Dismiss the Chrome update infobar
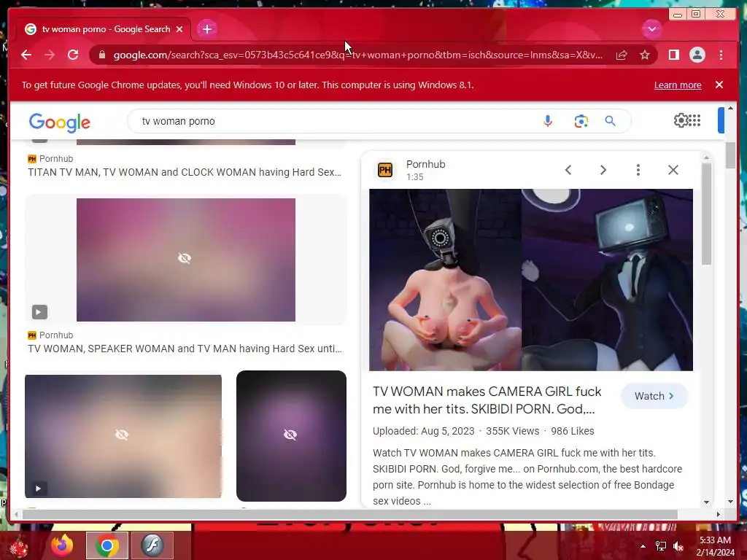Image resolution: width=747 pixels, height=560 pixels. [x=719, y=85]
